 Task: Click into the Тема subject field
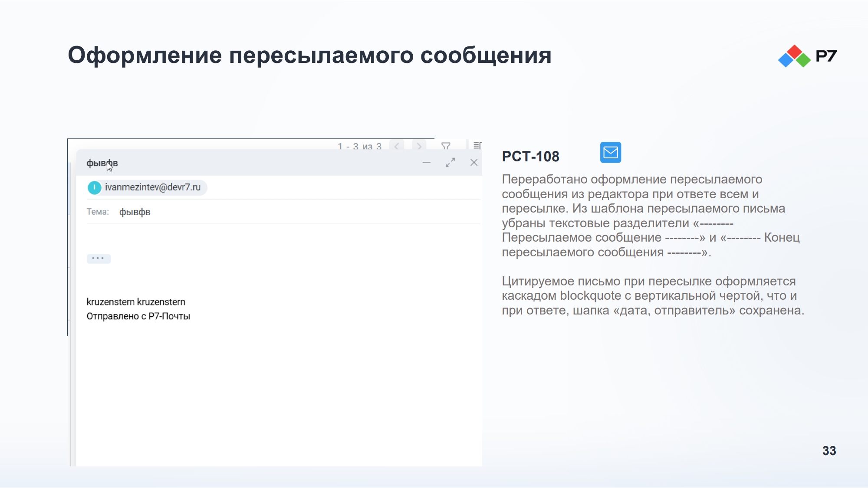coord(299,212)
